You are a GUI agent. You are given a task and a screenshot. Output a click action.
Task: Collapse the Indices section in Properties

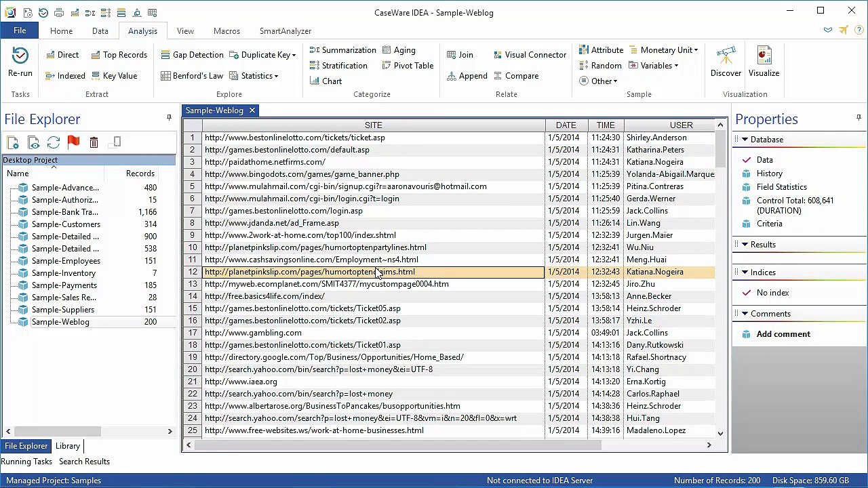(745, 272)
